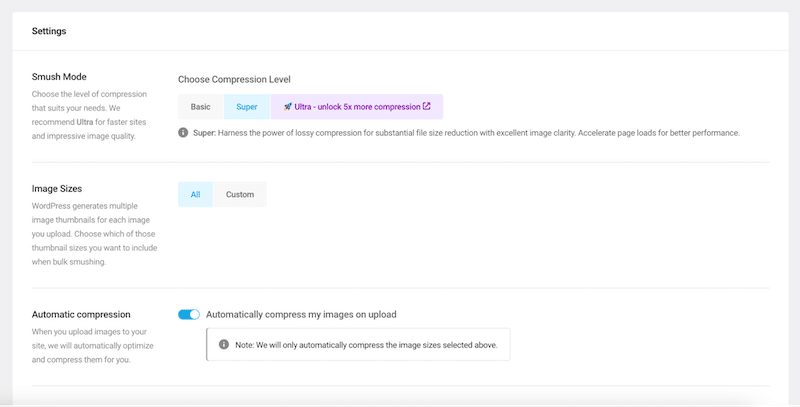Click the Image Sizes thumbnail description paragraph
800x407 pixels.
(95, 232)
